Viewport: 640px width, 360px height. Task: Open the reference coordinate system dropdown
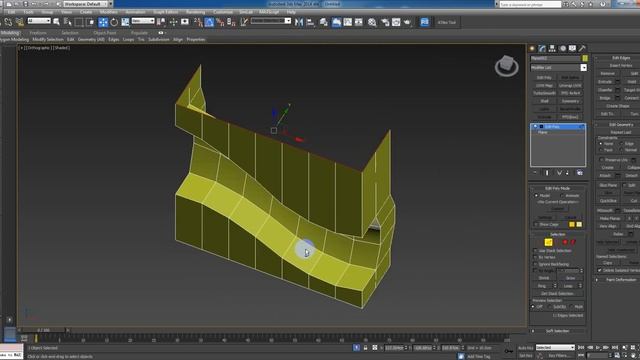(143, 21)
